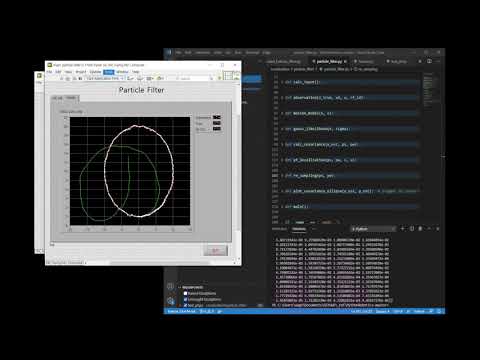Image resolution: width=480 pixels, height=360 pixels.
Task: Open terminal Python shell selector dropdown
Action: click(373, 229)
